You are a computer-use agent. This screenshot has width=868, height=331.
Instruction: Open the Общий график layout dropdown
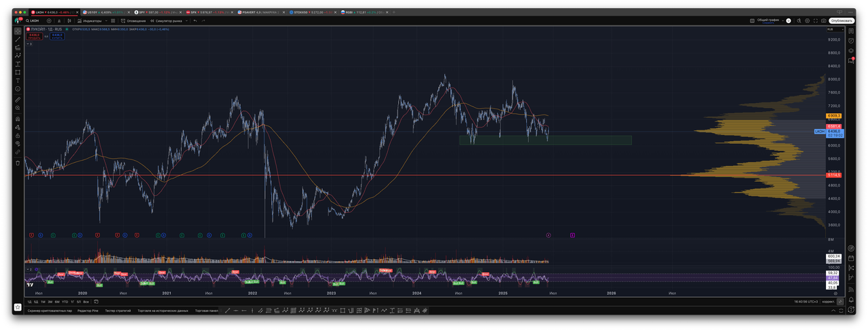tap(783, 20)
